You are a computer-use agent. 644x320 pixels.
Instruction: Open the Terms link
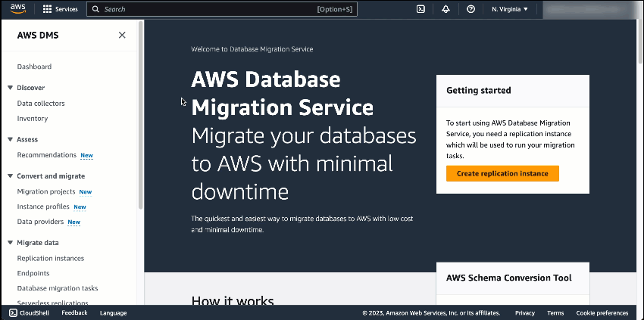[555, 312]
